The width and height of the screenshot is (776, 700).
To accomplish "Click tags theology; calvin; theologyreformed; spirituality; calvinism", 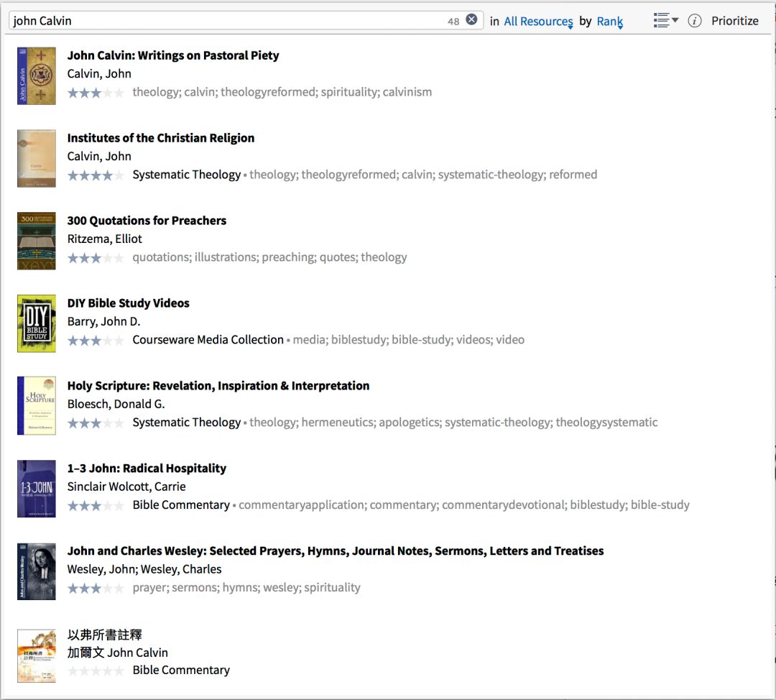I will pos(282,92).
